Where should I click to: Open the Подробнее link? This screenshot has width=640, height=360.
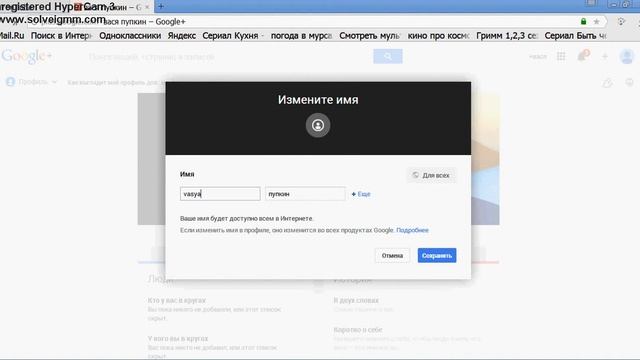412,230
